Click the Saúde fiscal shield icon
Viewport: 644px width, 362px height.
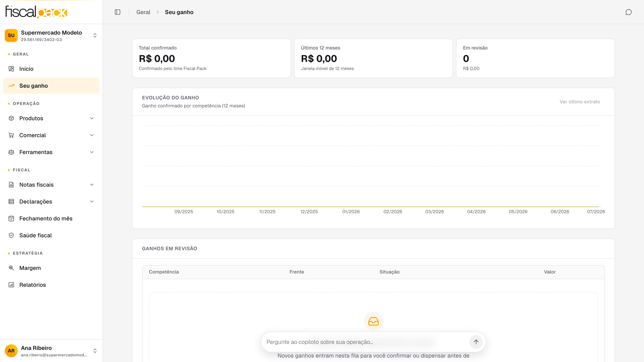pyautogui.click(x=11, y=235)
